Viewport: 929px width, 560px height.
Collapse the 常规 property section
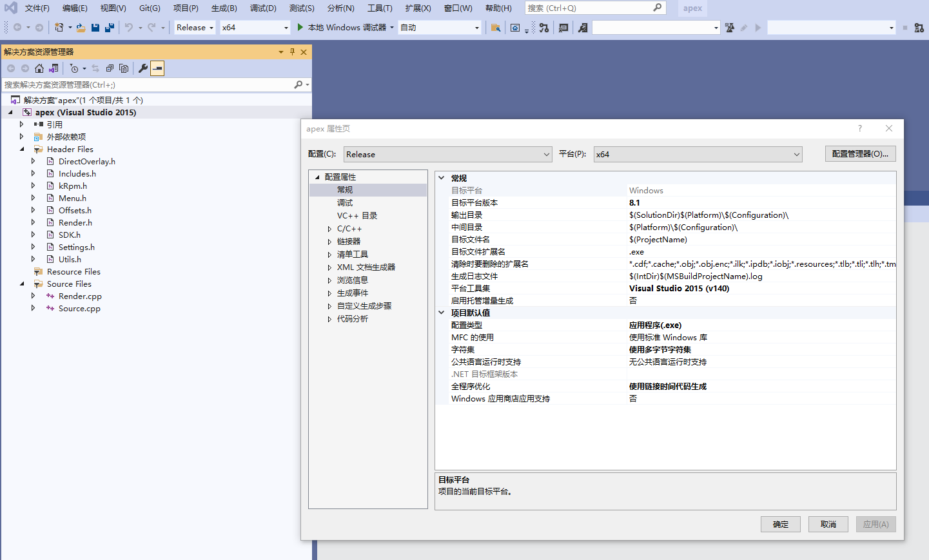[x=442, y=178]
